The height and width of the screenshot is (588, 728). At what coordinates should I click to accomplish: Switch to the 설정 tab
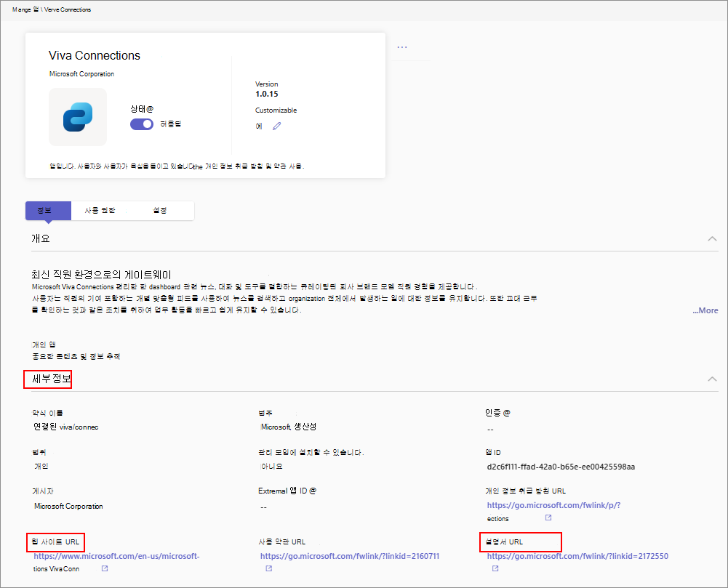[x=159, y=210]
